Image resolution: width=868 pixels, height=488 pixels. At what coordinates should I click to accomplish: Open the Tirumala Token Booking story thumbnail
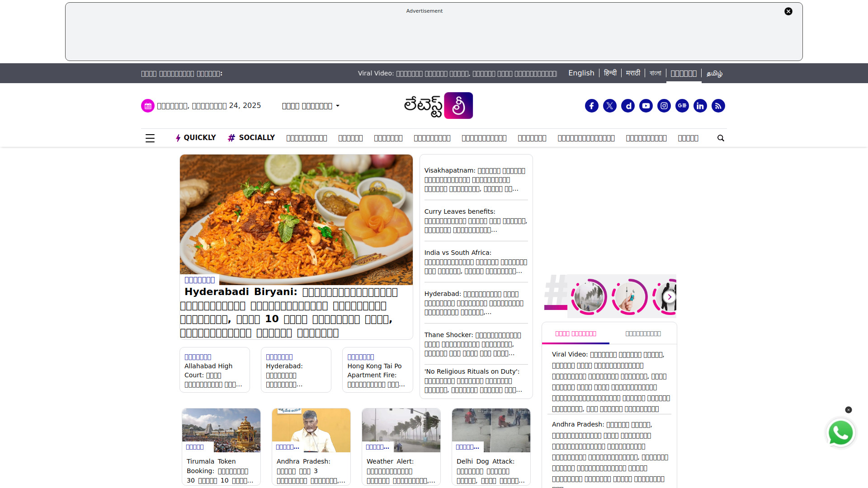point(221,430)
